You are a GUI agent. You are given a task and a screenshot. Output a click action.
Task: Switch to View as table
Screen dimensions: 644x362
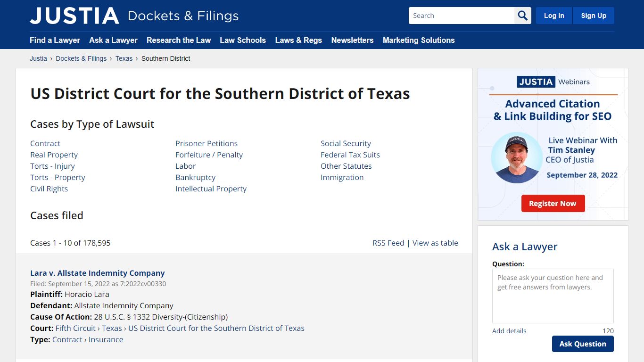coord(435,243)
